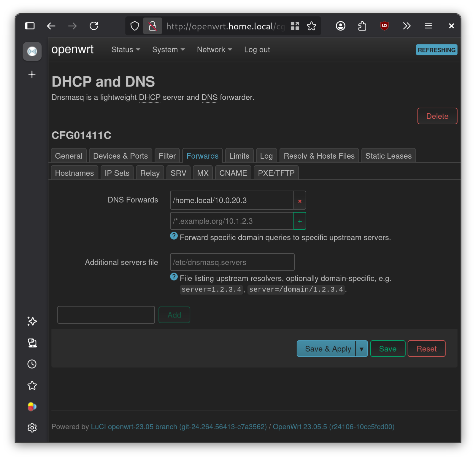
Task: Open the MX tab
Action: click(203, 173)
